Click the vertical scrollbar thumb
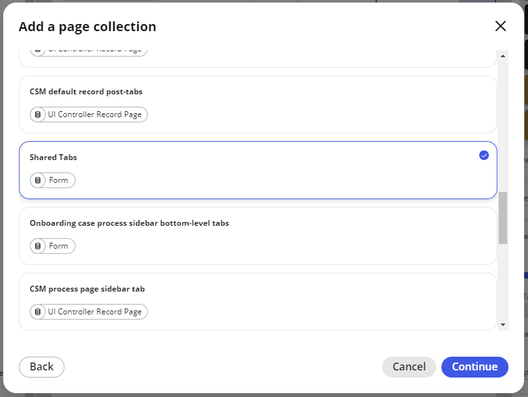This screenshot has width=528, height=397. point(503,218)
